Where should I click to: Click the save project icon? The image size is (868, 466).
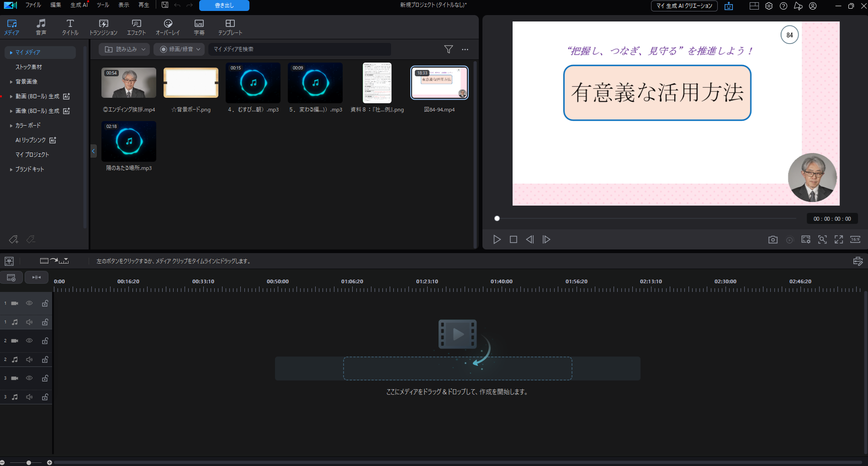(165, 5)
